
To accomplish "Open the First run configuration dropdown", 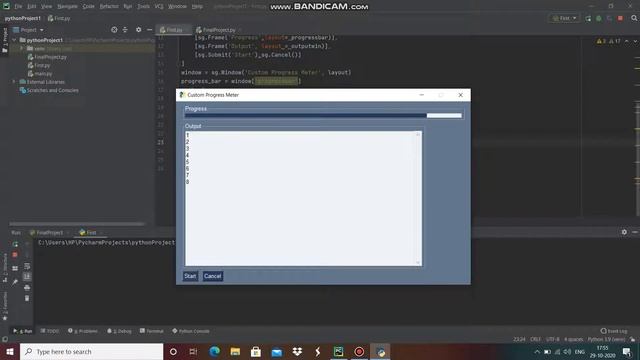I will click(565, 18).
